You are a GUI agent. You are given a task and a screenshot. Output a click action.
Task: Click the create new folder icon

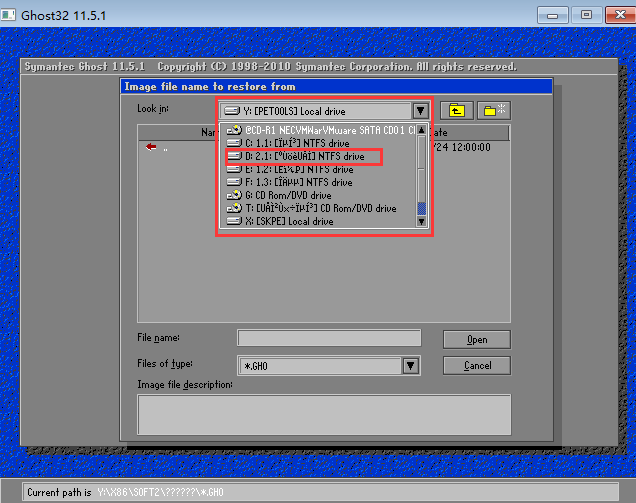point(493,111)
